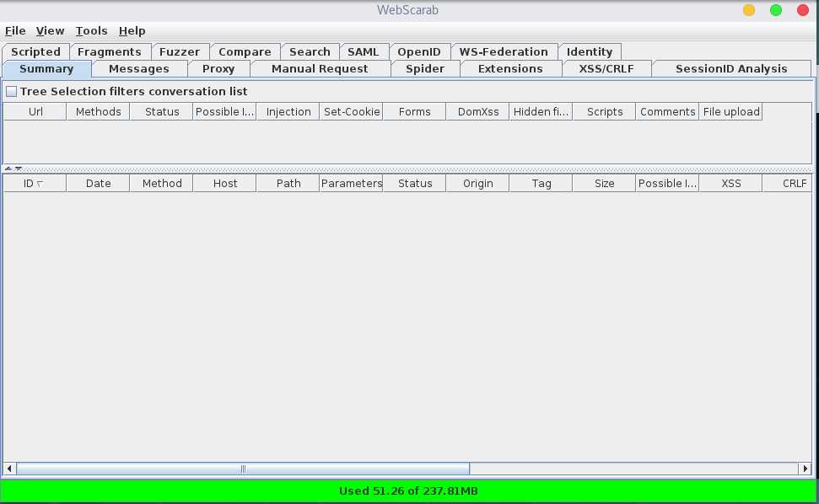Open the Compare tab
Viewport: 819px width, 504px height.
(245, 51)
